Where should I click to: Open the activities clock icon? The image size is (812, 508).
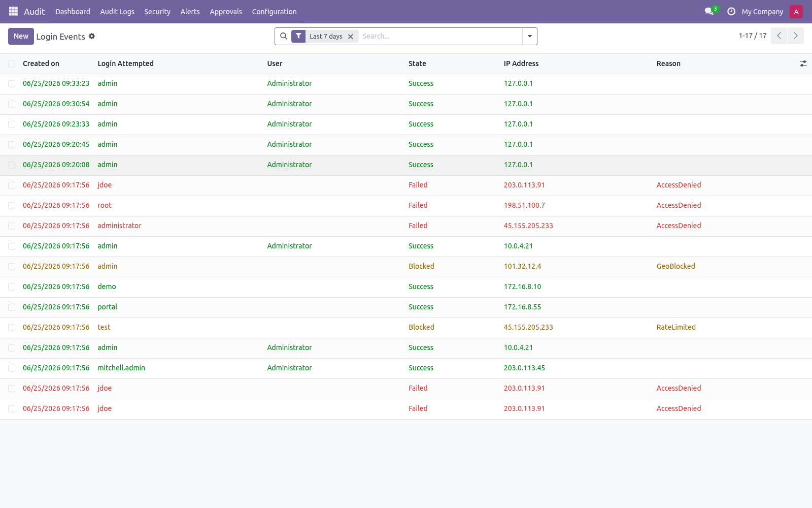tap(731, 11)
